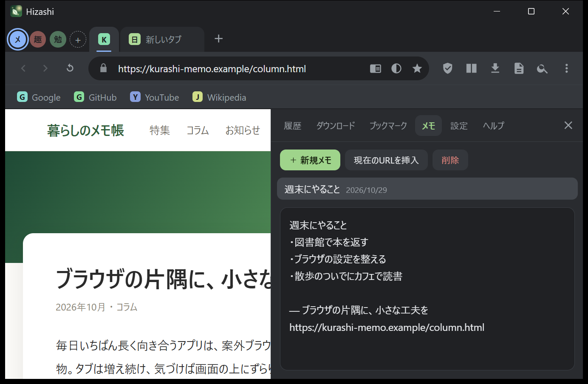Open the コラム site menu
Screen dimensions: 588x384
point(198,130)
